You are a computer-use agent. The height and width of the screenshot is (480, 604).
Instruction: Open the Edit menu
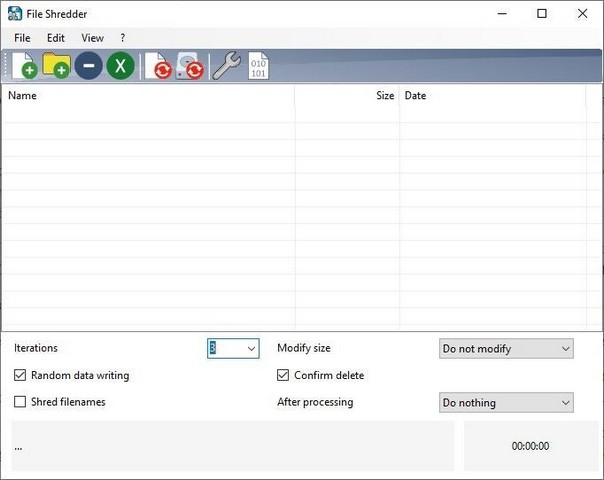coord(56,38)
